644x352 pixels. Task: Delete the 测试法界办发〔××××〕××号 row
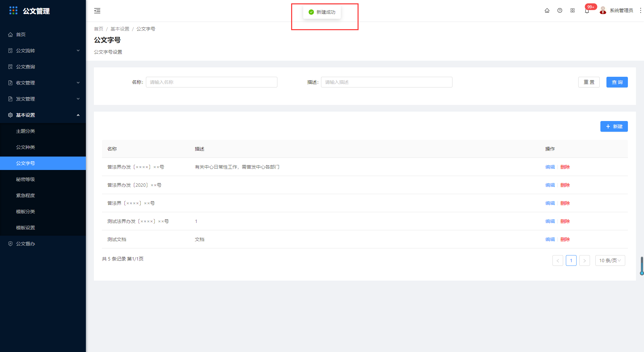[565, 221]
